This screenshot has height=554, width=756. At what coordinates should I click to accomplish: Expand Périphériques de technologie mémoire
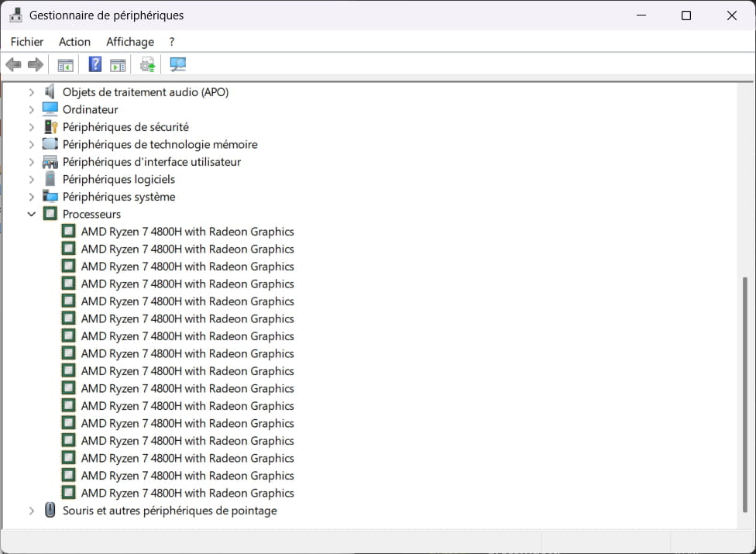point(31,145)
